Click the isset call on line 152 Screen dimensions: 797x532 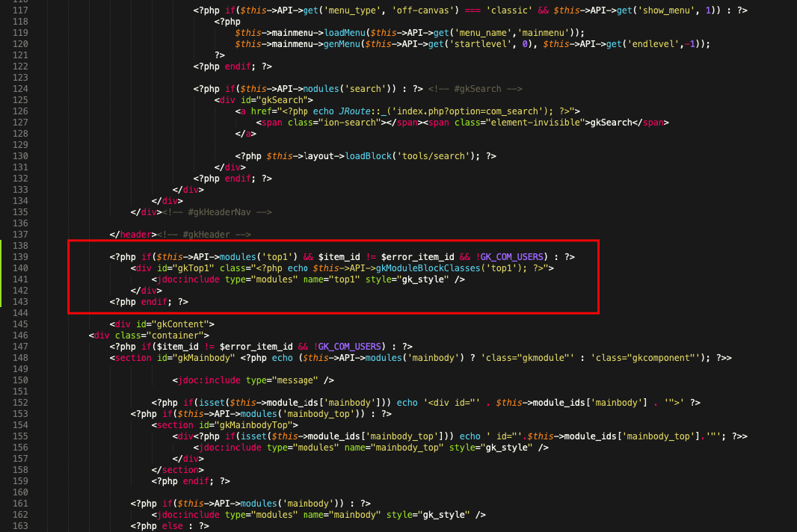[212, 403]
